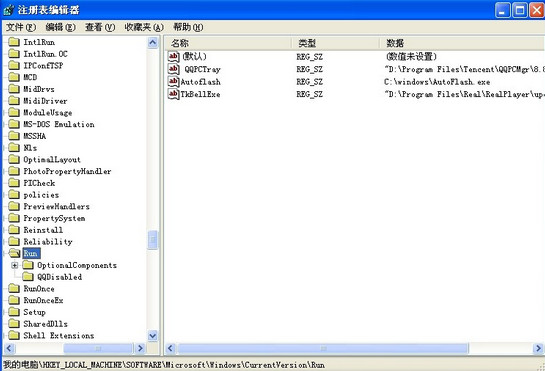Image resolution: width=545 pixels, height=371 pixels.
Task: Open the 文件(F) menu
Action: click(x=21, y=27)
